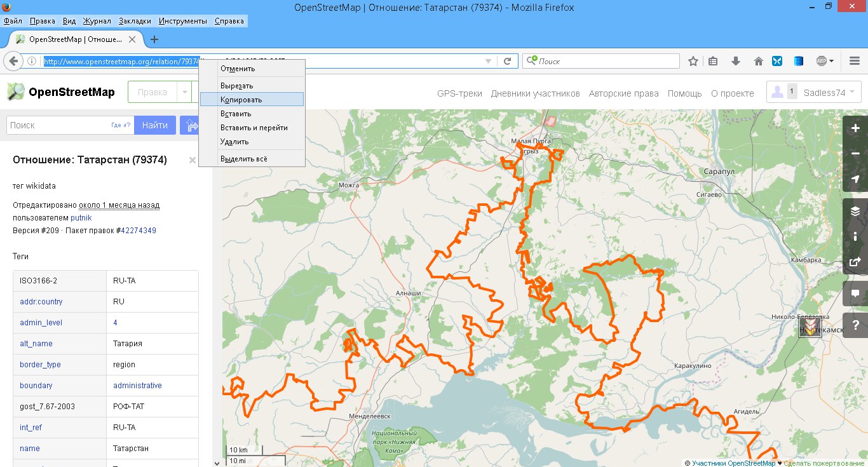Choose Выделить всё in the context menu
The width and height of the screenshot is (868, 467).
252,159
